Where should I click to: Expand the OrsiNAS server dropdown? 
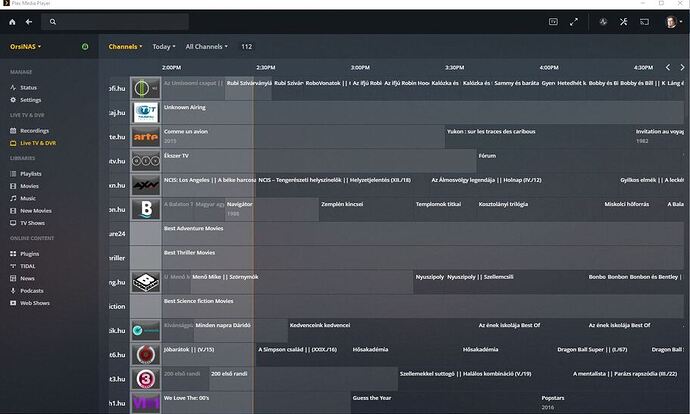[26, 47]
